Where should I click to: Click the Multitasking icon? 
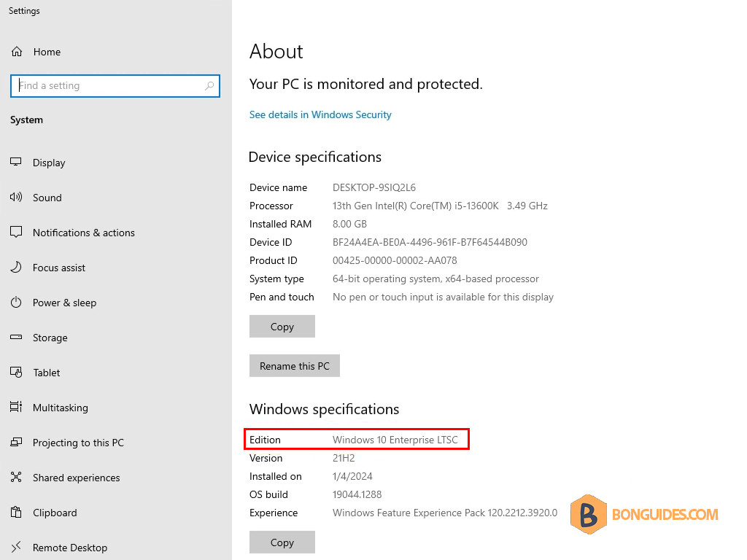pyautogui.click(x=16, y=407)
